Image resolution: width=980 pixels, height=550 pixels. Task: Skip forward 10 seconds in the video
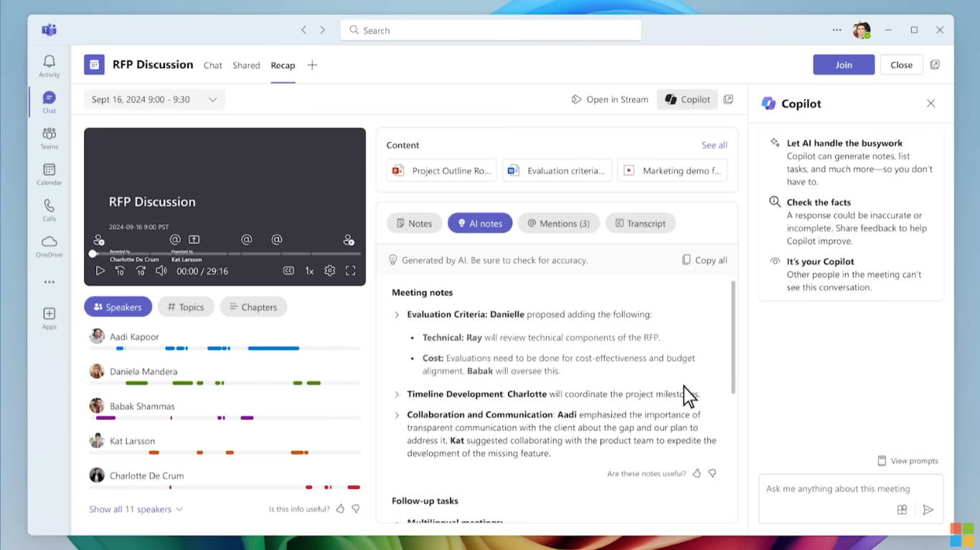click(141, 271)
